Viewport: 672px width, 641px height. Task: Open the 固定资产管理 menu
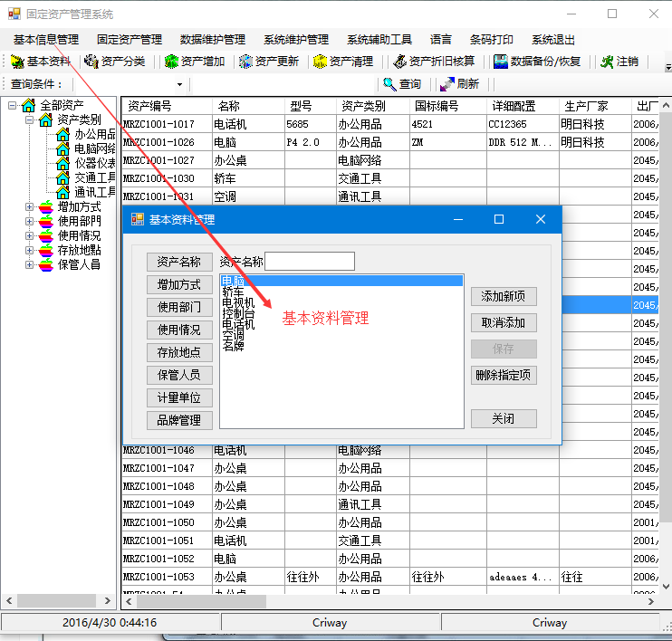tap(130, 40)
